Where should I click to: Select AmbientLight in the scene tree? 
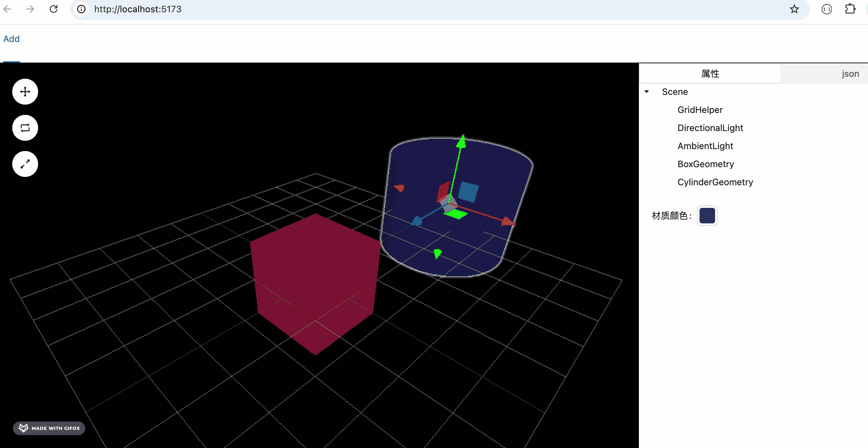(705, 146)
